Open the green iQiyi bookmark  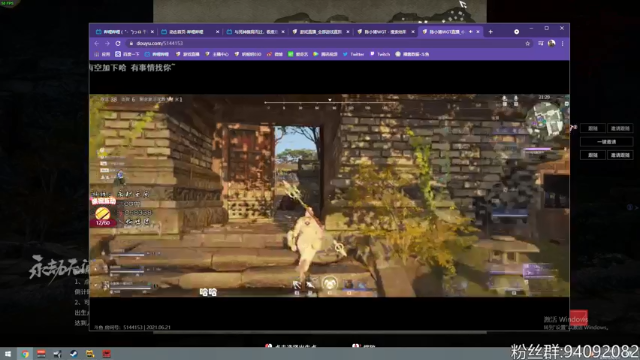(298, 54)
